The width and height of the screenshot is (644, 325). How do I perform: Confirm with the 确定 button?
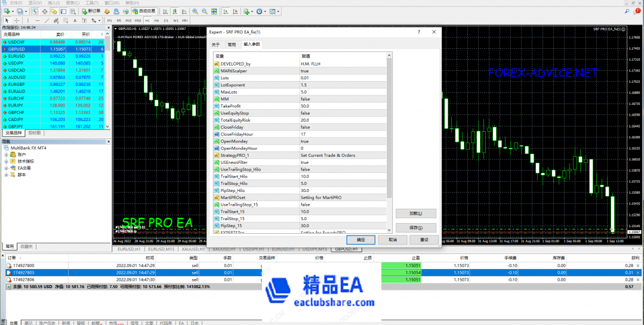coord(360,240)
